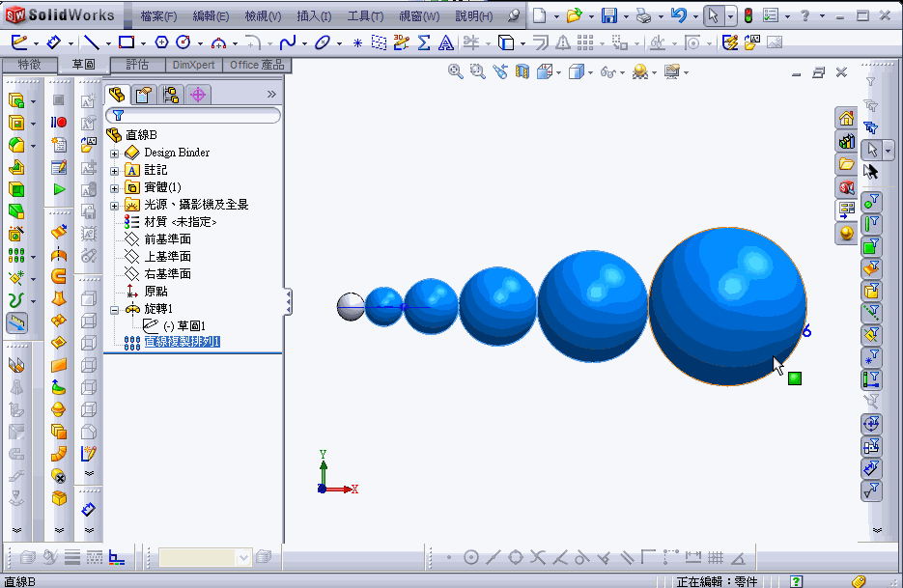This screenshot has width=903, height=588.
Task: Expand the 光源、攝影機及全景 tree node
Action: click(x=114, y=206)
